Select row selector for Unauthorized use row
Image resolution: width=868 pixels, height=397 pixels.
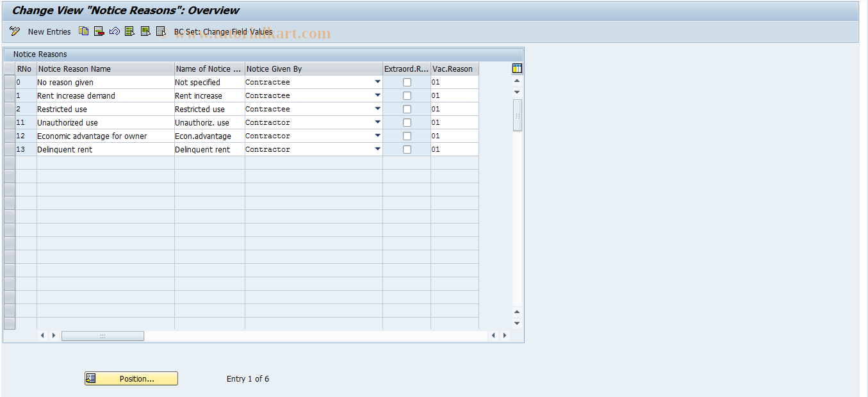tap(9, 122)
